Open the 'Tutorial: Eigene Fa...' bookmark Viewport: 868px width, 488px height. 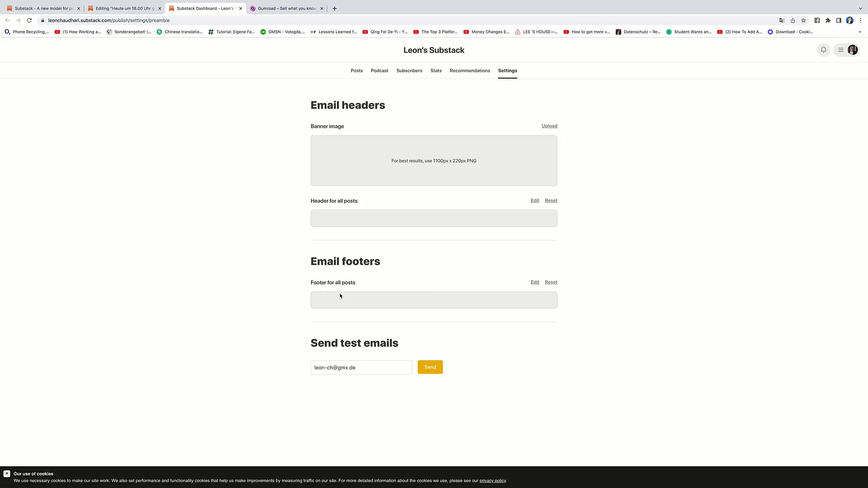pyautogui.click(x=231, y=32)
